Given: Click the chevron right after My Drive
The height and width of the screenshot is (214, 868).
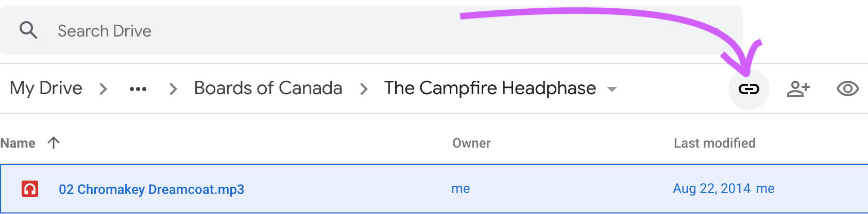Looking at the screenshot, I should (104, 89).
